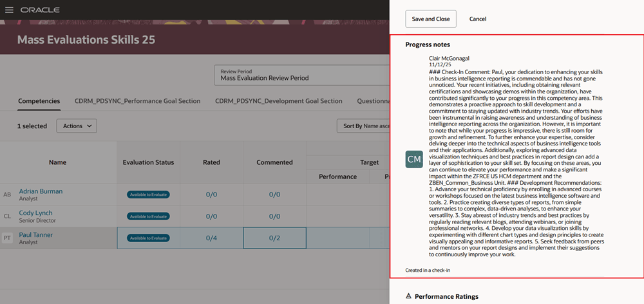Viewport: 644px width, 304px height.
Task: Open CDRM_PDSYNC_Performance Goal Section tab
Action: point(138,101)
